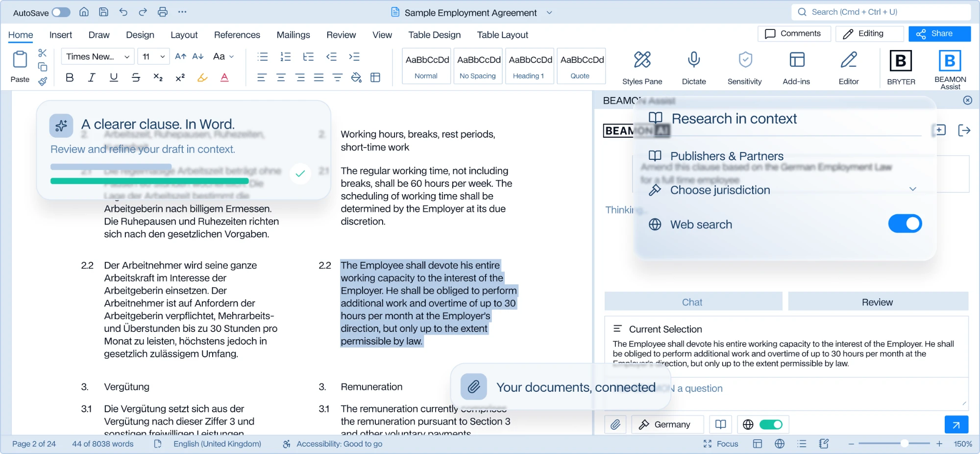
Task: Open the Editor tool
Action: click(849, 68)
